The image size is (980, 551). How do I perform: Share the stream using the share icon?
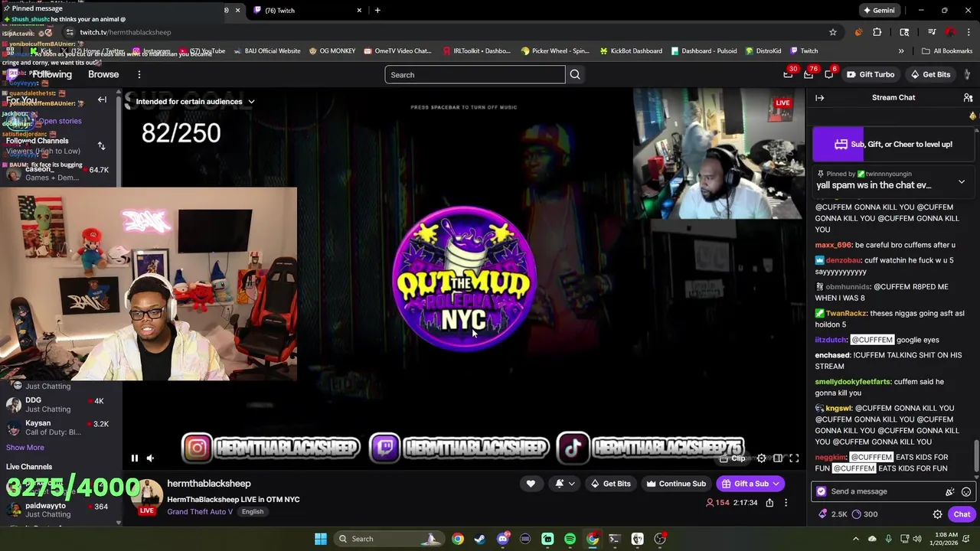(x=769, y=503)
